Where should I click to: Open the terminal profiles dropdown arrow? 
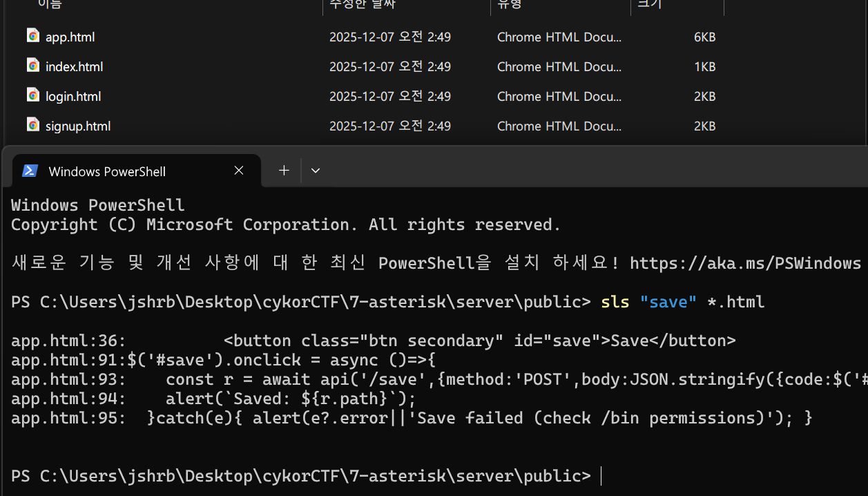pyautogui.click(x=316, y=171)
